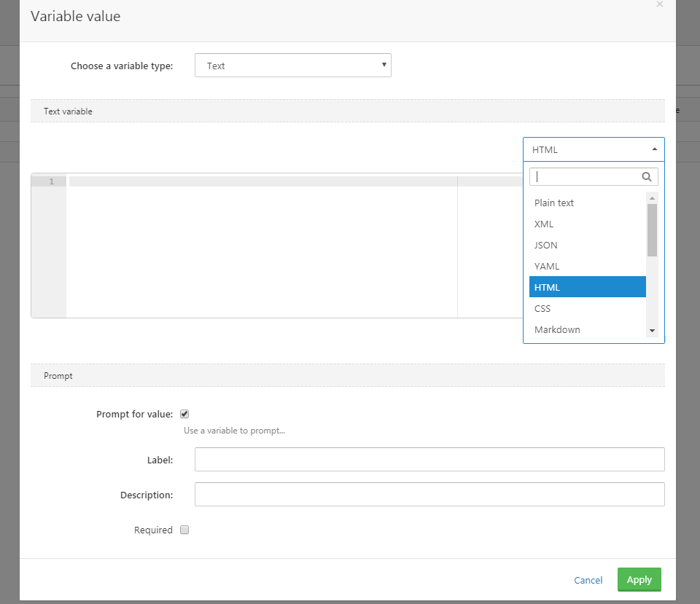Expand the Prompt section header
The image size is (700, 604).
point(58,375)
